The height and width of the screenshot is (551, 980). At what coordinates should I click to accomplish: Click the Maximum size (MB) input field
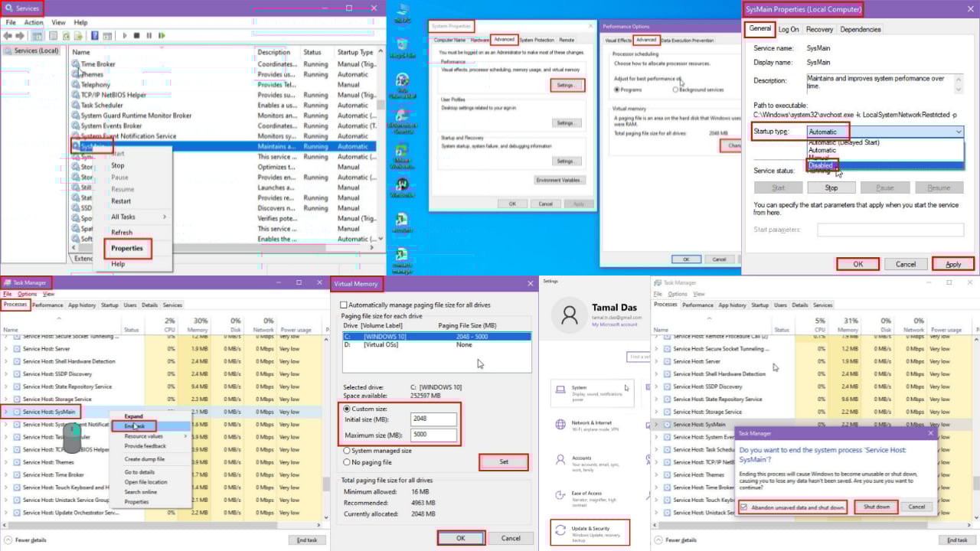[433, 435]
